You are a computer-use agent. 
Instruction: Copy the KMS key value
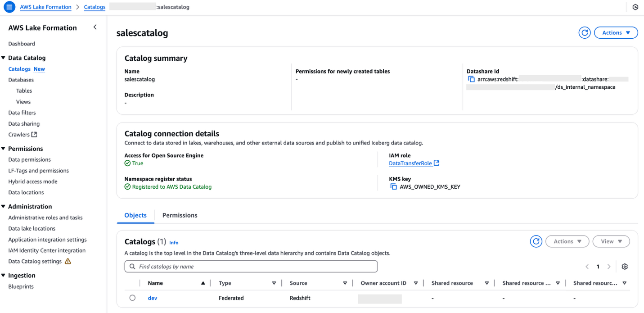393,186
